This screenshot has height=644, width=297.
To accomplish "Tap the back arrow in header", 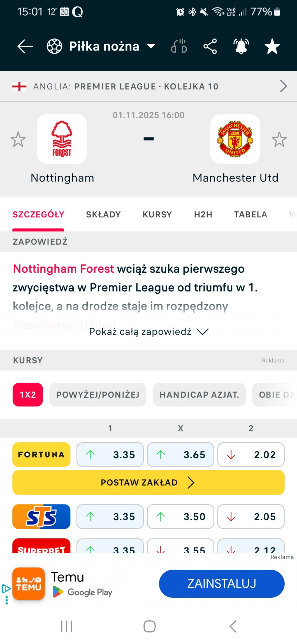I will point(25,46).
